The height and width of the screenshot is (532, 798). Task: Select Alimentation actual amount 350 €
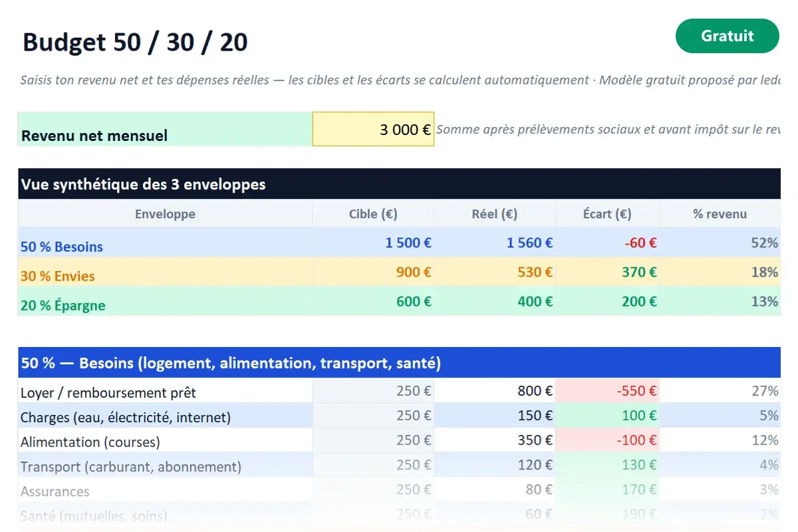[495, 440]
